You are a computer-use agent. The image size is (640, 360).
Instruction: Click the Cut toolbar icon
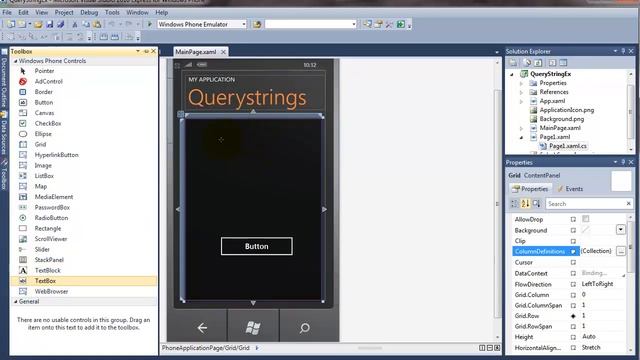pyautogui.click(x=75, y=24)
